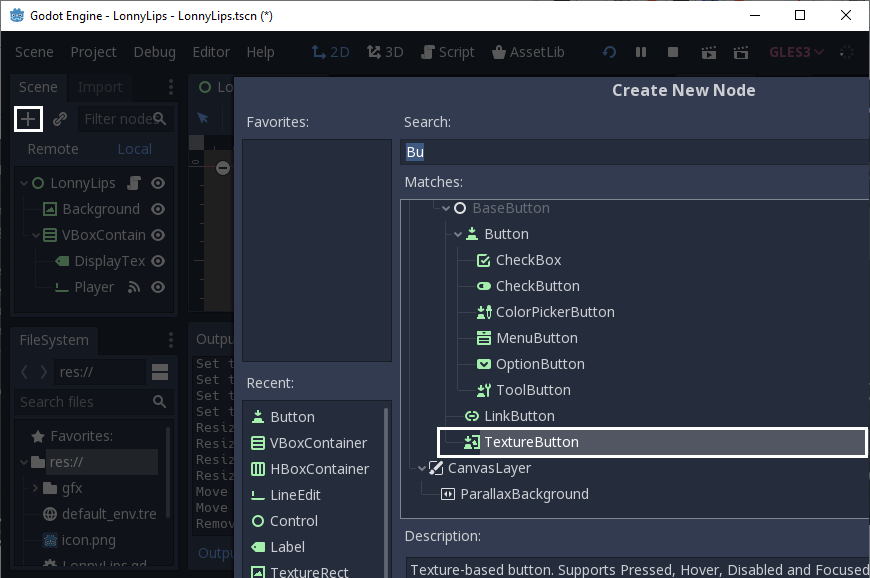
Task: Pick HBoxContainer from Recent list
Action: pyautogui.click(x=311, y=469)
